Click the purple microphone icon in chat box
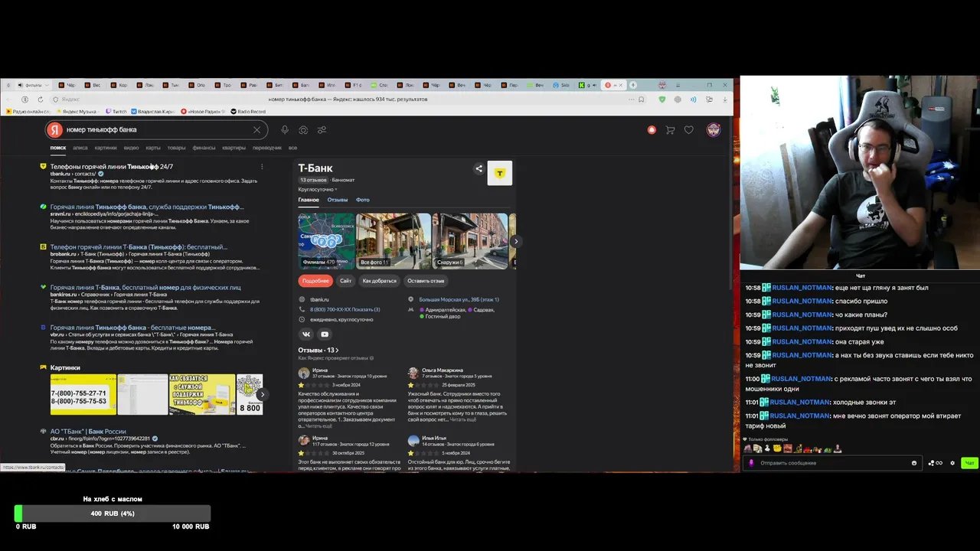Viewport: 980px width, 551px height. point(751,463)
